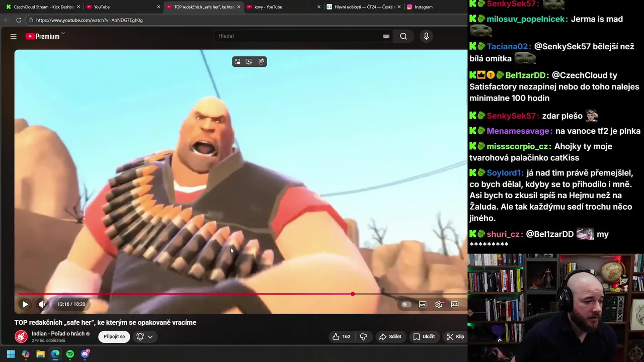View site info lock icon in address bar
This screenshot has width=644, height=362.
click(x=31, y=20)
